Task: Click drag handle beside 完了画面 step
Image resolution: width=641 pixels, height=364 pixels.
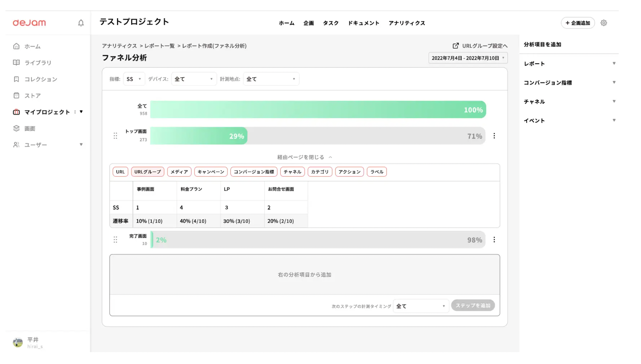Action: click(115, 240)
